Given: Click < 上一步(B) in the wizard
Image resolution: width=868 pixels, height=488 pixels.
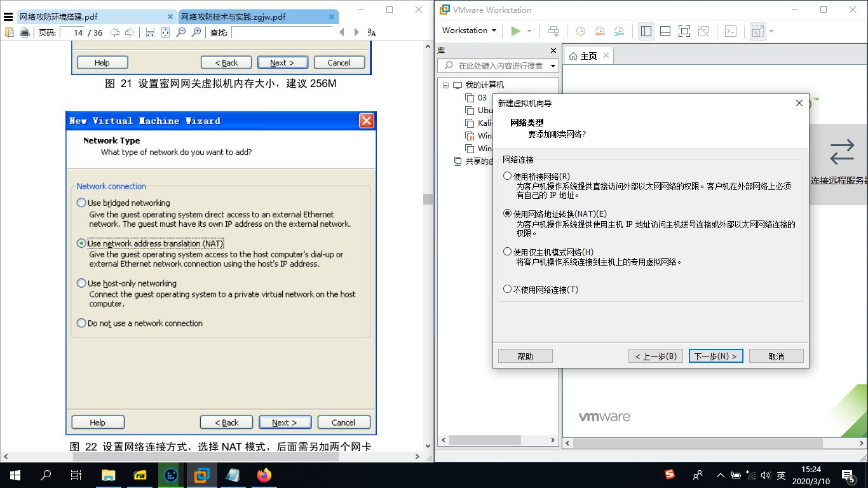Looking at the screenshot, I should click(x=656, y=356).
